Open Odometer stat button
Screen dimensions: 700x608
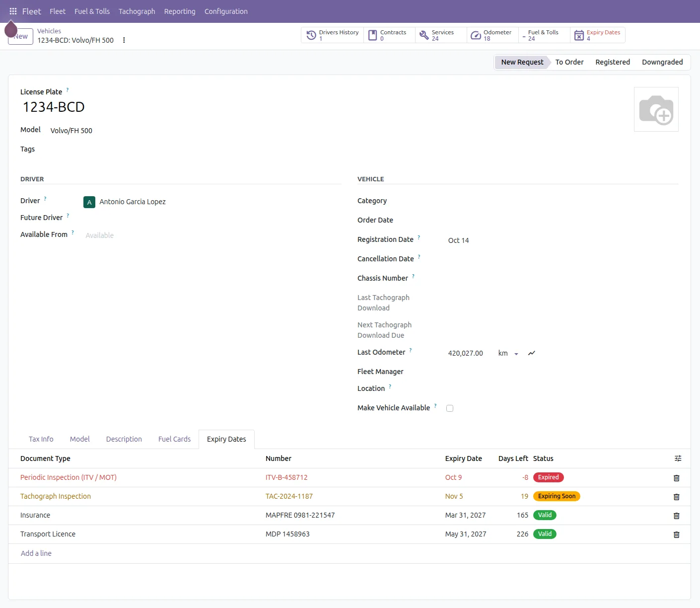click(x=493, y=35)
